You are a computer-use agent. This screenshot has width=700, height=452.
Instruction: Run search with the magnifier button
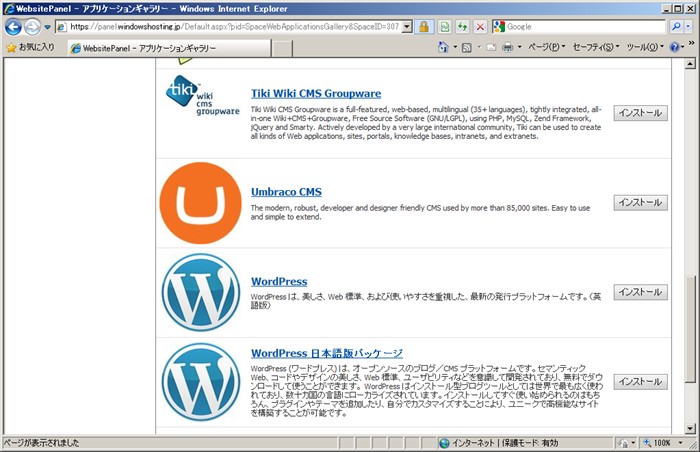pyautogui.click(x=676, y=27)
